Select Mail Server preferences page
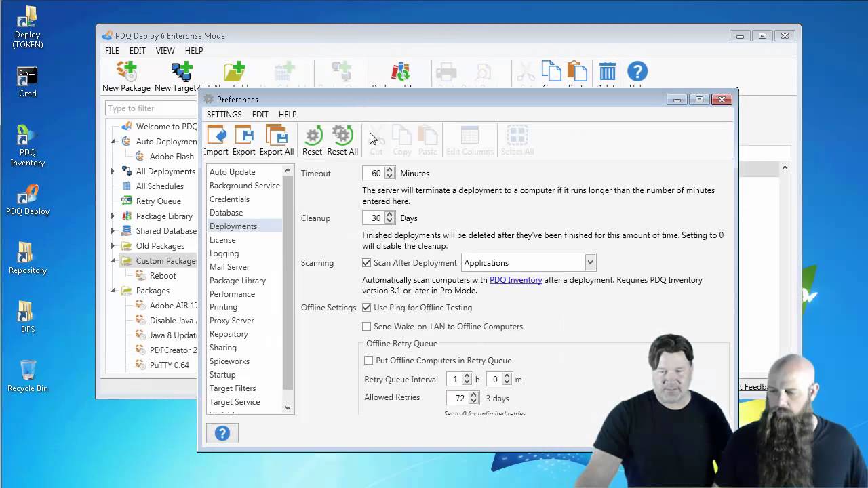868x488 pixels. pyautogui.click(x=229, y=267)
